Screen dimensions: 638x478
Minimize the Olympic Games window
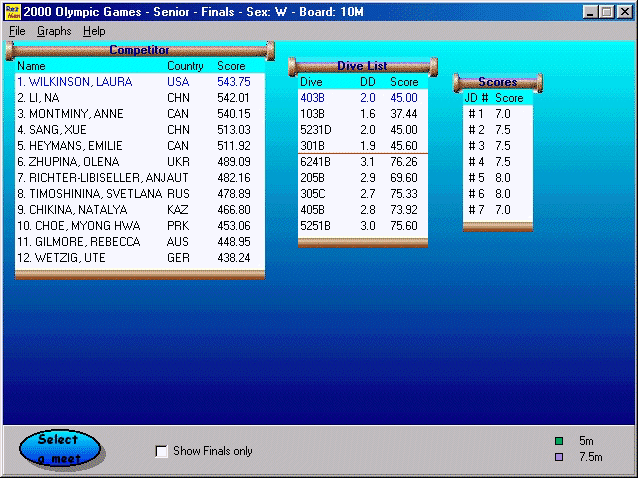pos(590,12)
